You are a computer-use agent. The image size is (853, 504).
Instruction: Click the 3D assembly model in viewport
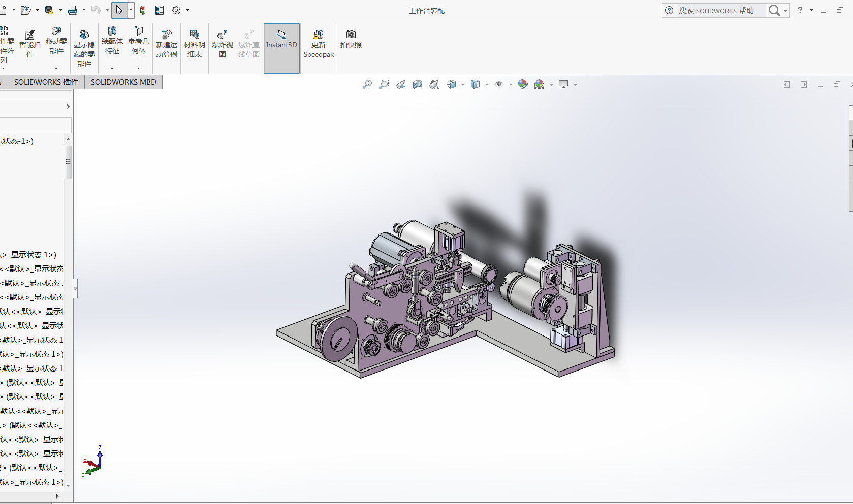click(445, 299)
